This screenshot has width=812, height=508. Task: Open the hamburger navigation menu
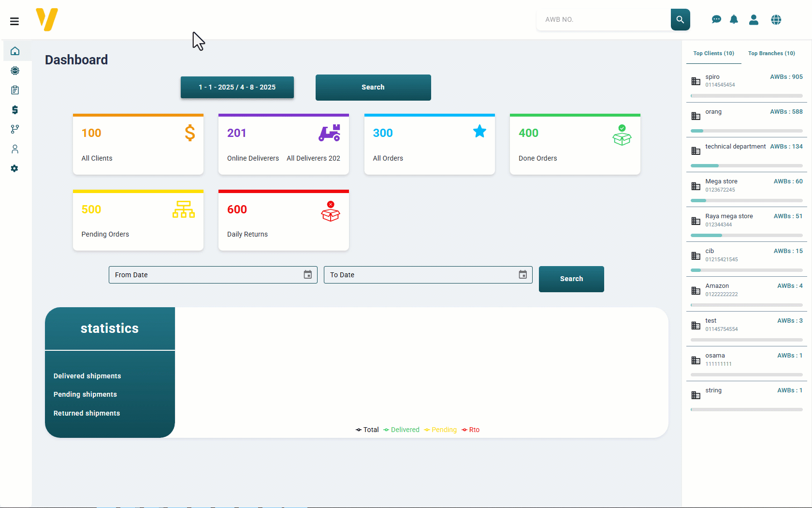(14, 21)
